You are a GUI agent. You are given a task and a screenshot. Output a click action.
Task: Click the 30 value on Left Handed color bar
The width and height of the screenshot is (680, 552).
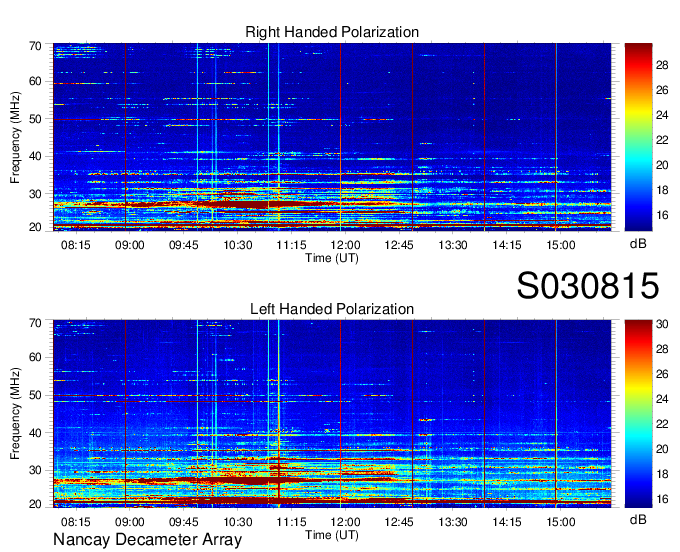click(x=662, y=324)
